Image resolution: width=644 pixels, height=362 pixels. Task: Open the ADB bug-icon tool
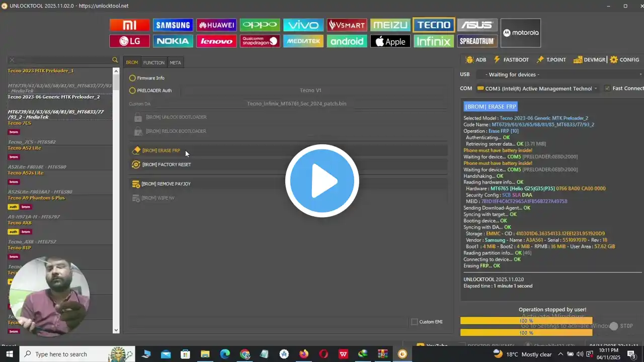pyautogui.click(x=475, y=60)
